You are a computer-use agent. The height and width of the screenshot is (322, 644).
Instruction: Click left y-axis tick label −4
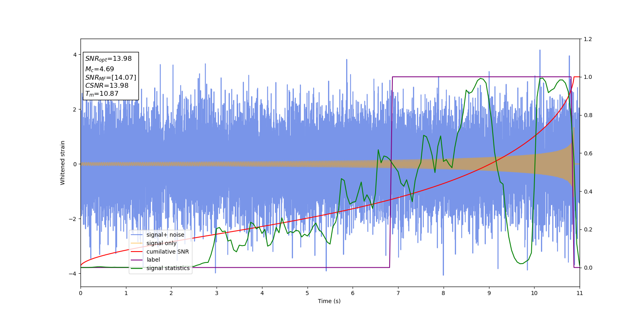[73, 274]
